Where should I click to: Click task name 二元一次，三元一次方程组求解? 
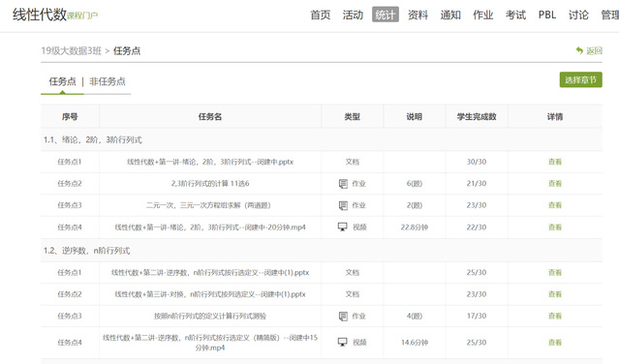coord(208,205)
